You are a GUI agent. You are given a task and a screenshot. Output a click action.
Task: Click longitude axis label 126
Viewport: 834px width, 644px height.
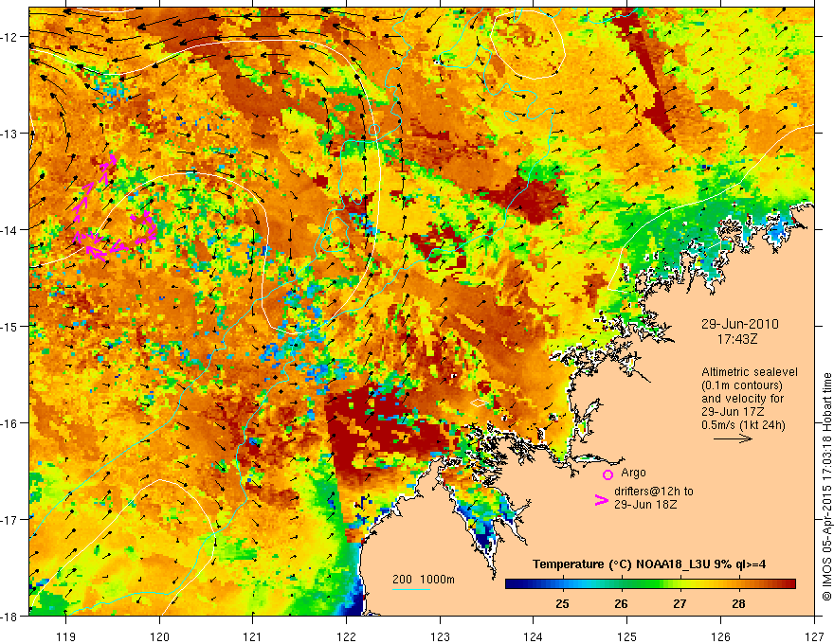tap(720, 636)
